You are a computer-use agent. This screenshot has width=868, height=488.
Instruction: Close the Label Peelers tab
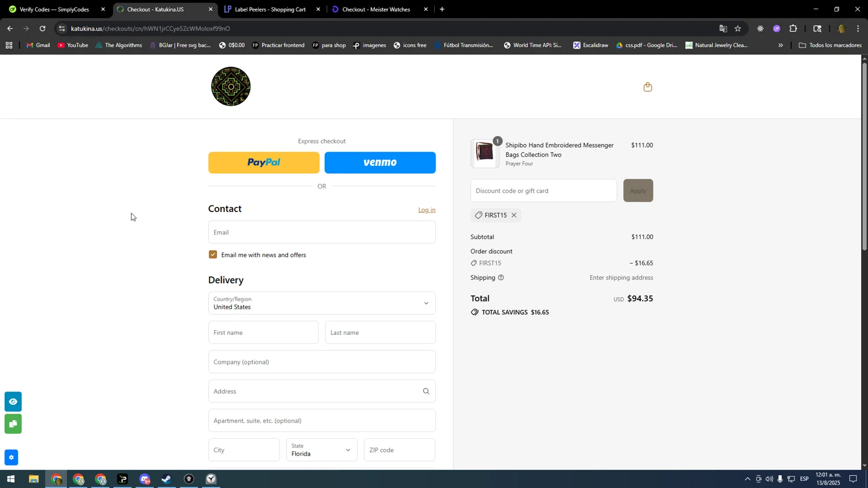point(318,9)
